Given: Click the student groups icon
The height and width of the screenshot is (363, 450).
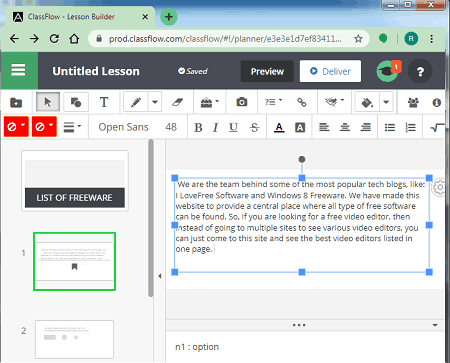Looking at the screenshot, I should [413, 102].
